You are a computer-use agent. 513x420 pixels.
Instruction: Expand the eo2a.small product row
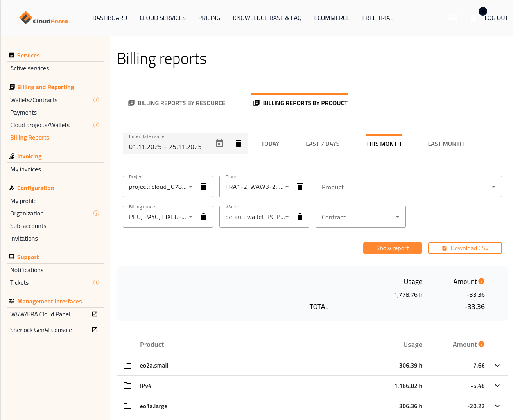[497, 366]
